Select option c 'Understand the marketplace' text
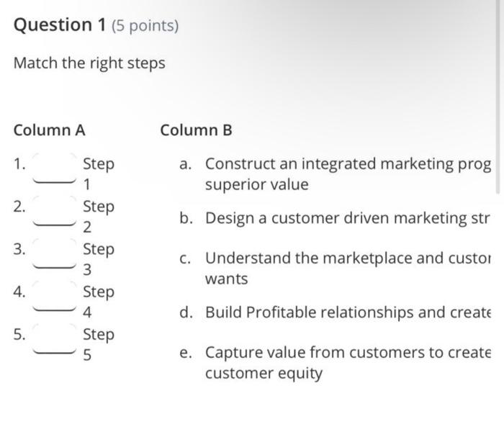The height and width of the screenshot is (432, 504). click(x=348, y=258)
